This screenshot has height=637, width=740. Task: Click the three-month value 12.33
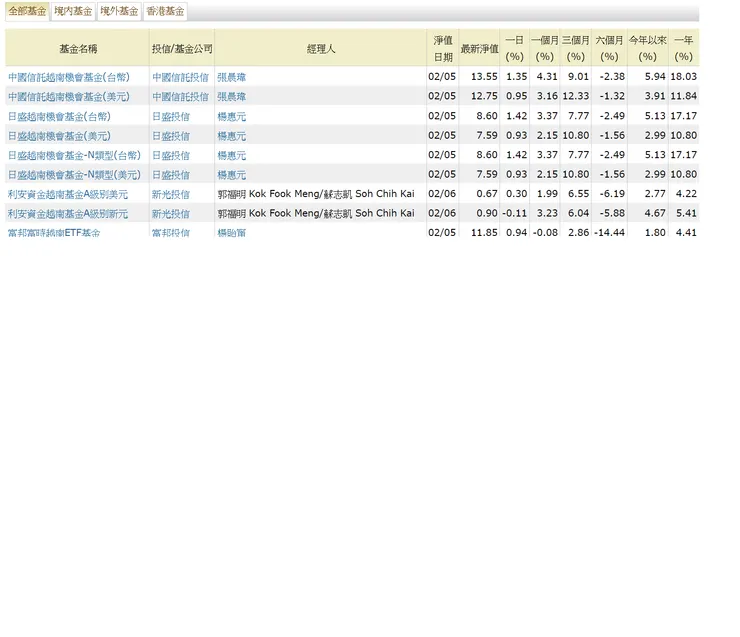pos(576,96)
